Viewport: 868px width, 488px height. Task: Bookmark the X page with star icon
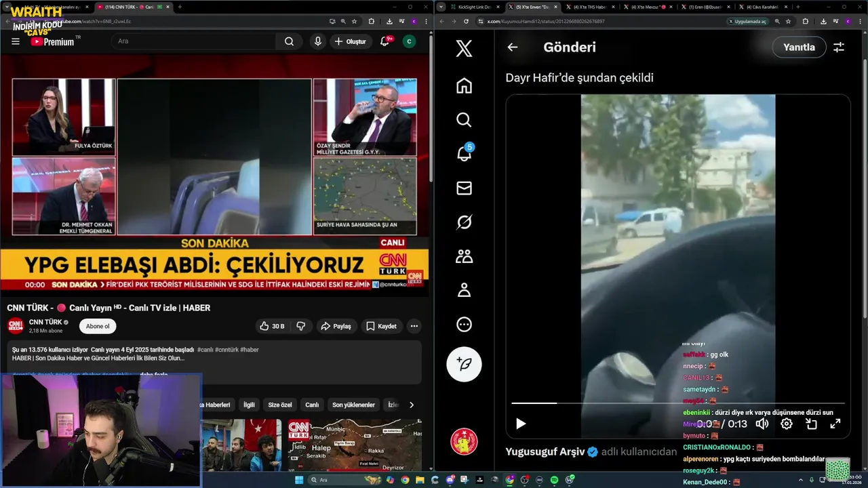pyautogui.click(x=788, y=21)
